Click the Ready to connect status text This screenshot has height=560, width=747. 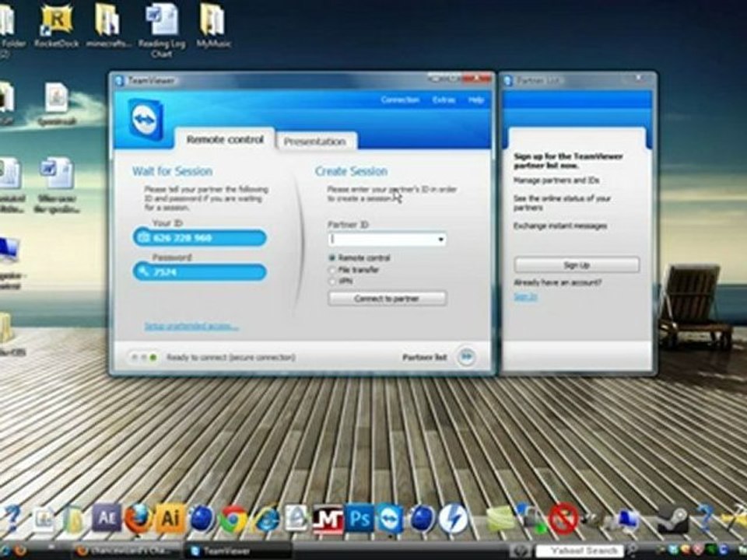click(230, 357)
